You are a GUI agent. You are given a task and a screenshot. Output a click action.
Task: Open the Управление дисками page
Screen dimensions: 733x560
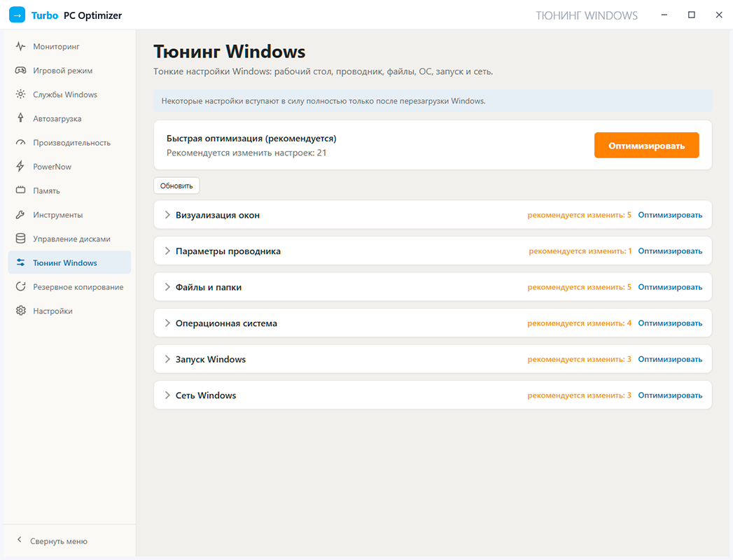point(69,239)
